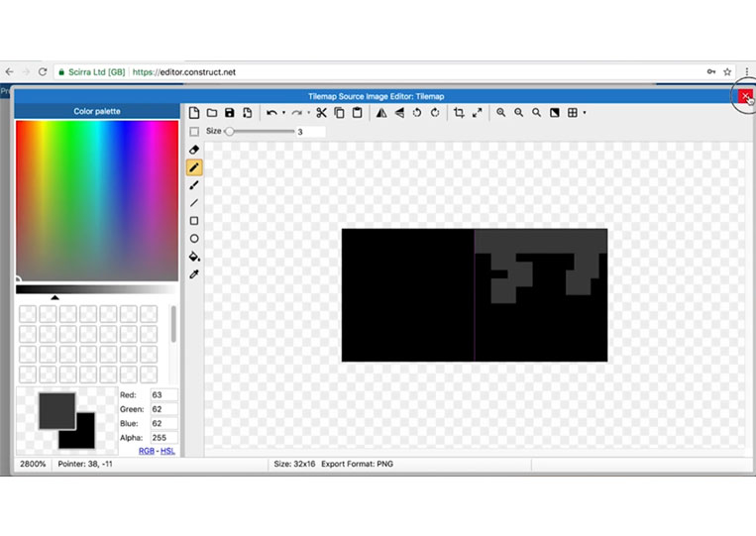
Task: Rotate image counter-clockwise
Action: tap(417, 113)
